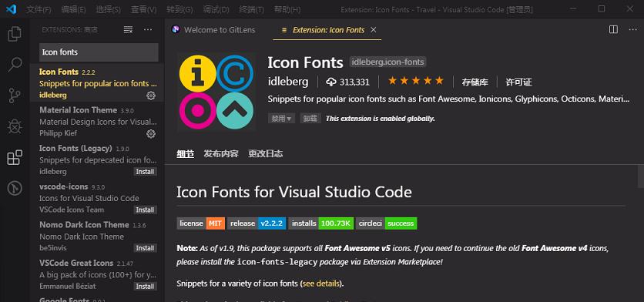This screenshot has width=644, height=302.
Task: Close the Extension: Icon Fonts tab
Action: point(374,29)
